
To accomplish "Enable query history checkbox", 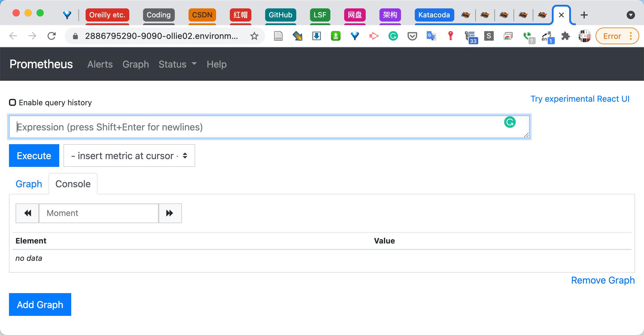I will pyautogui.click(x=13, y=103).
